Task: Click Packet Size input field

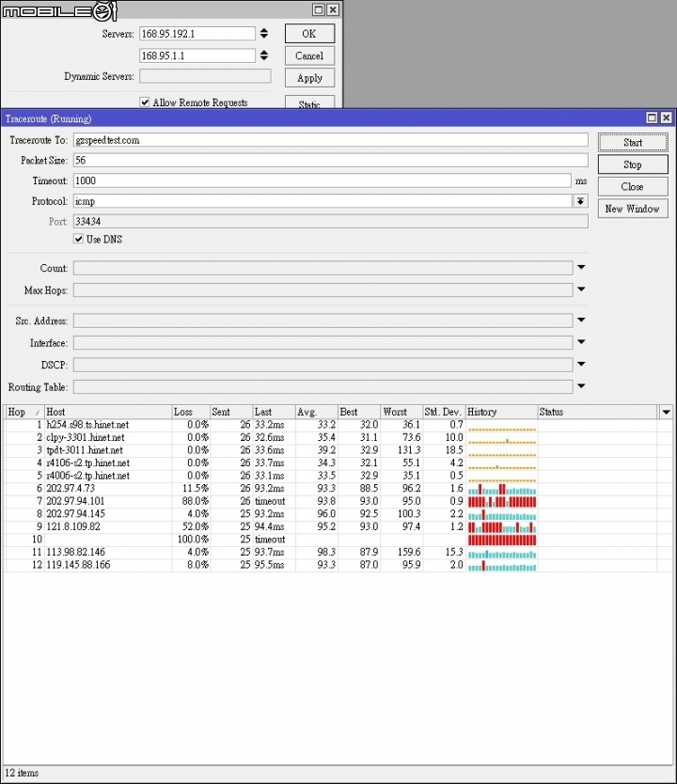Action: [x=330, y=161]
